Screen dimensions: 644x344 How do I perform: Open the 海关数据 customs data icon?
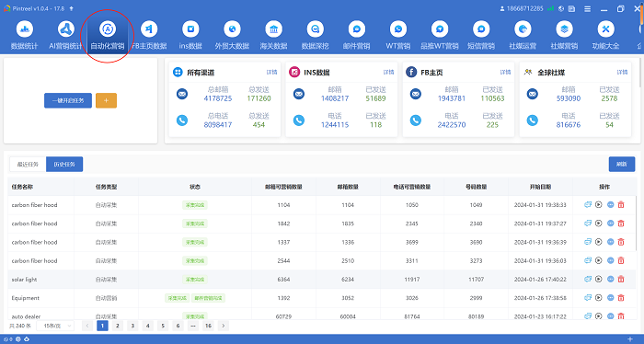(273, 35)
